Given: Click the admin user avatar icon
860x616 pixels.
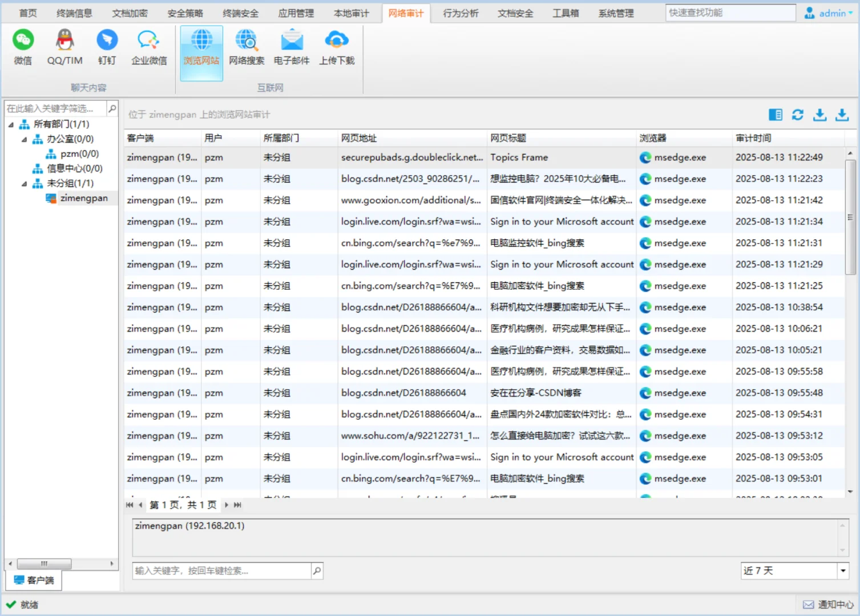Looking at the screenshot, I should pyautogui.click(x=809, y=13).
